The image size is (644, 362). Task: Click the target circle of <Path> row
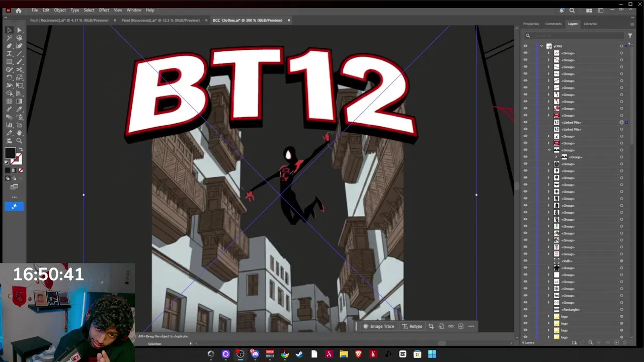point(621,261)
